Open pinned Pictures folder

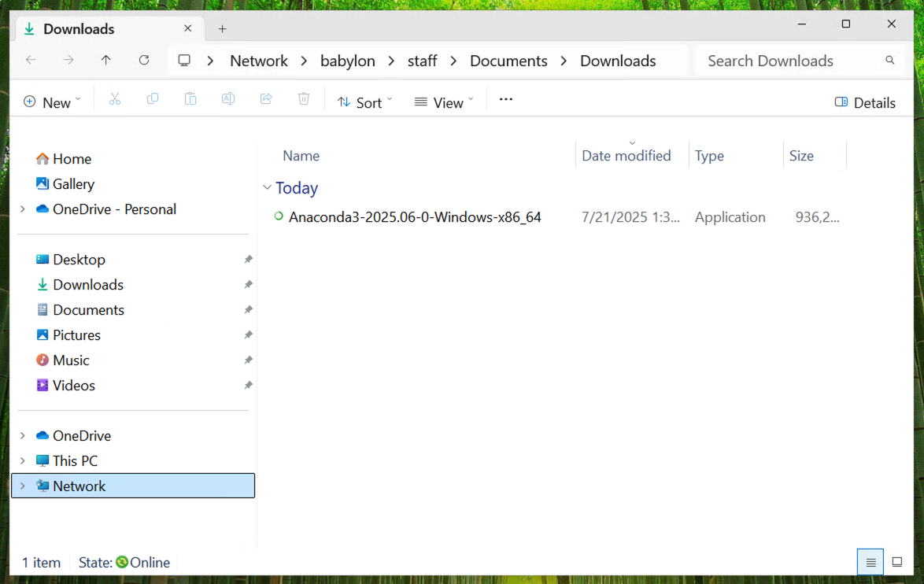[x=76, y=335]
